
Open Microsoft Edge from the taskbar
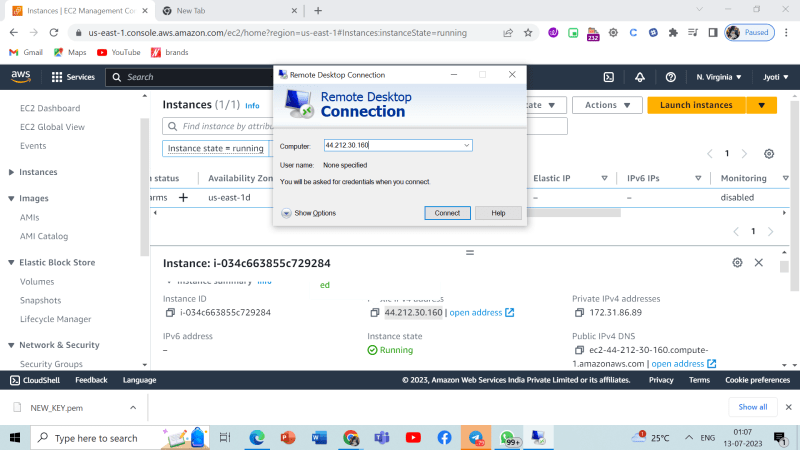click(x=257, y=438)
